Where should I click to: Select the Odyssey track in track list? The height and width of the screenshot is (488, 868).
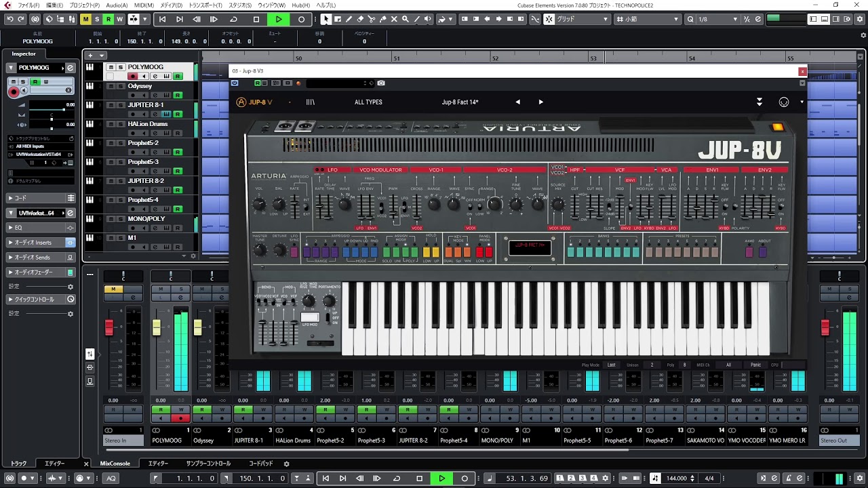(x=140, y=86)
